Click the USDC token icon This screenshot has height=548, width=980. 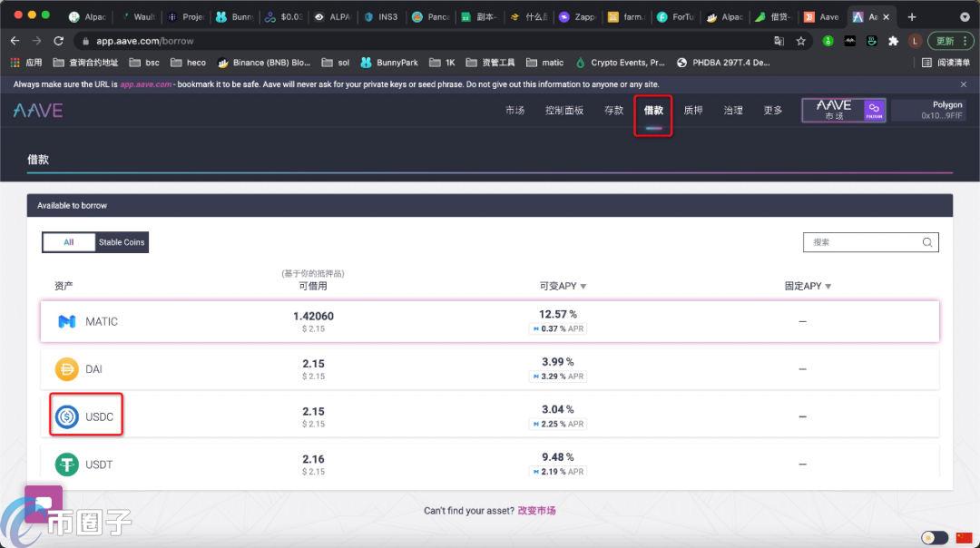click(67, 416)
